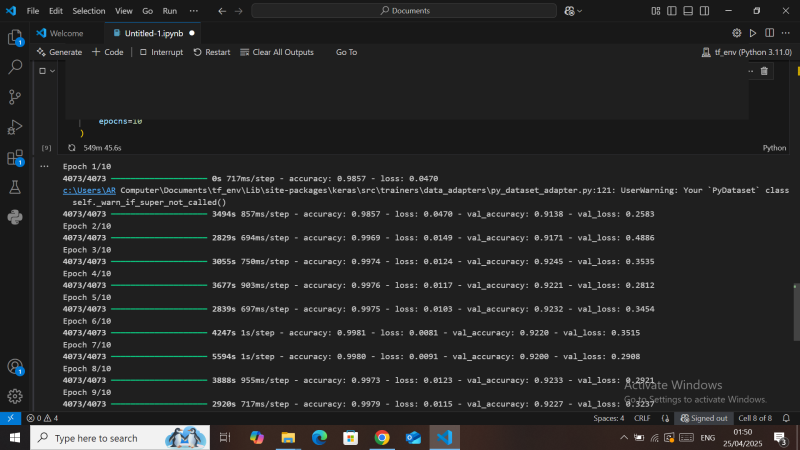Toggle secondary sidebar visibility
Screen dimensions: 800x450
[x=705, y=11]
